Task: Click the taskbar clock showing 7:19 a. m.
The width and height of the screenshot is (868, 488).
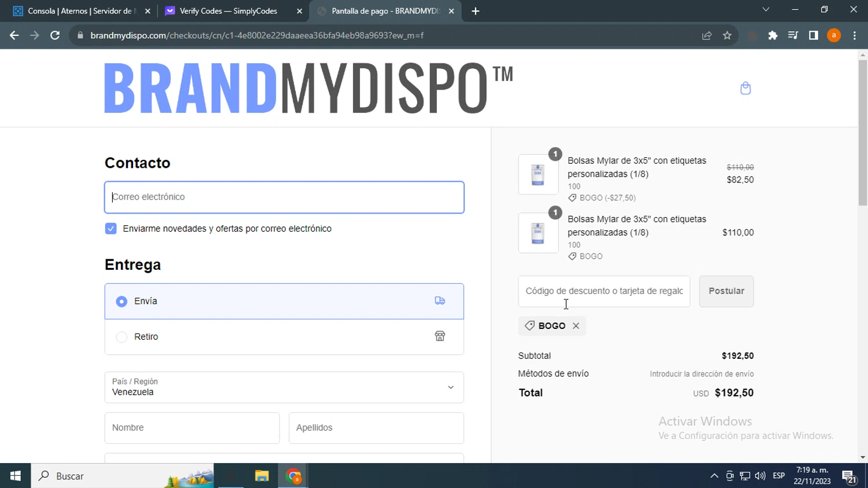Action: [812, 476]
